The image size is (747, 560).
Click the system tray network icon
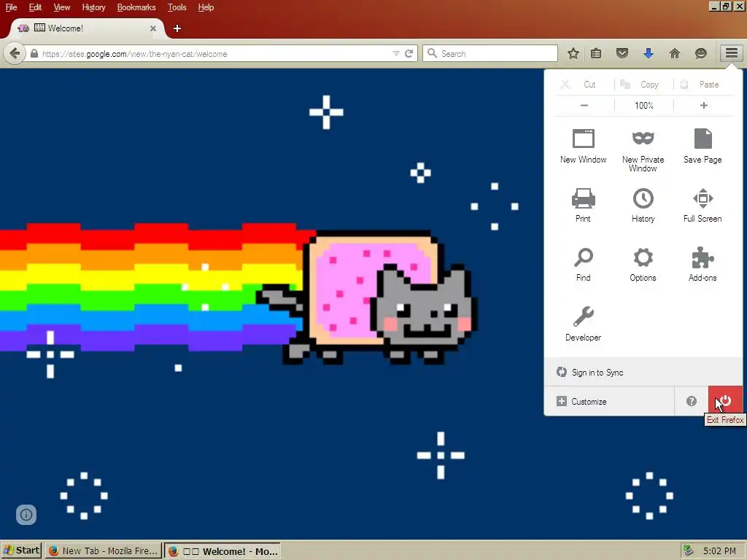(x=688, y=551)
